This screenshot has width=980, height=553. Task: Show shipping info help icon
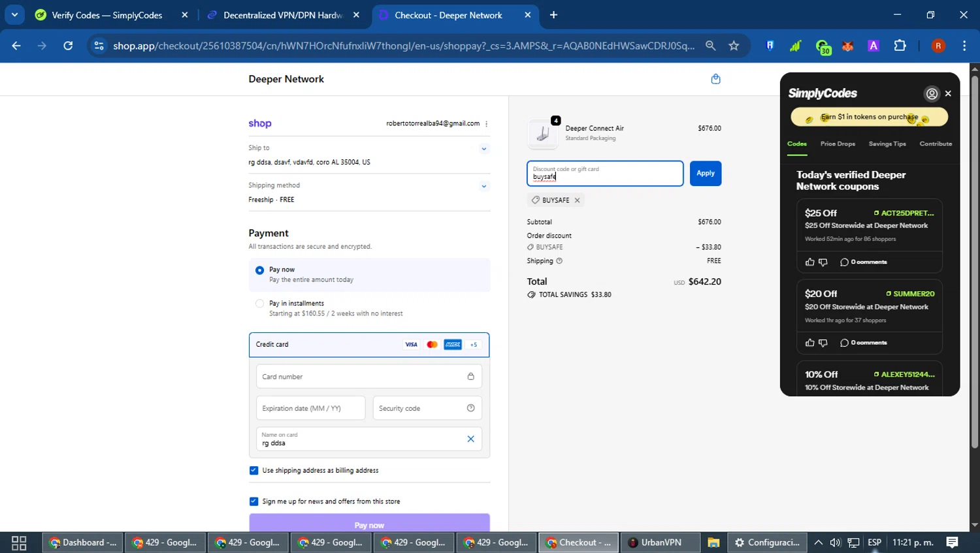(x=559, y=261)
